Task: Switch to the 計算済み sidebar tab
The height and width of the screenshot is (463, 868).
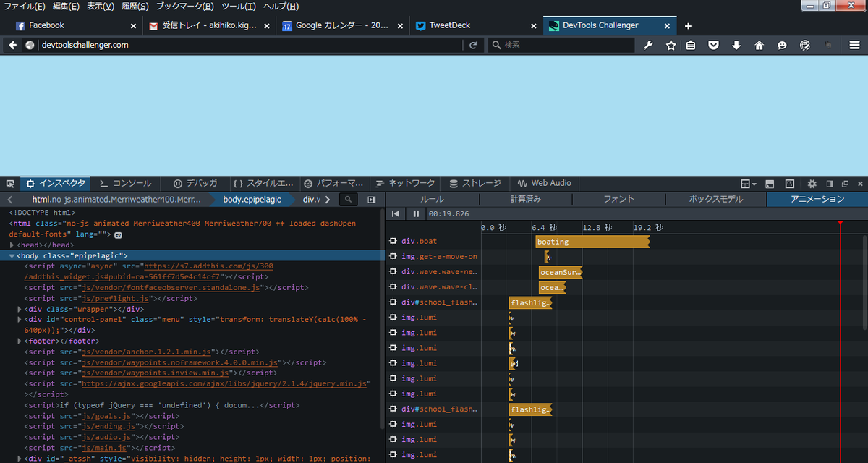Action: click(x=526, y=199)
